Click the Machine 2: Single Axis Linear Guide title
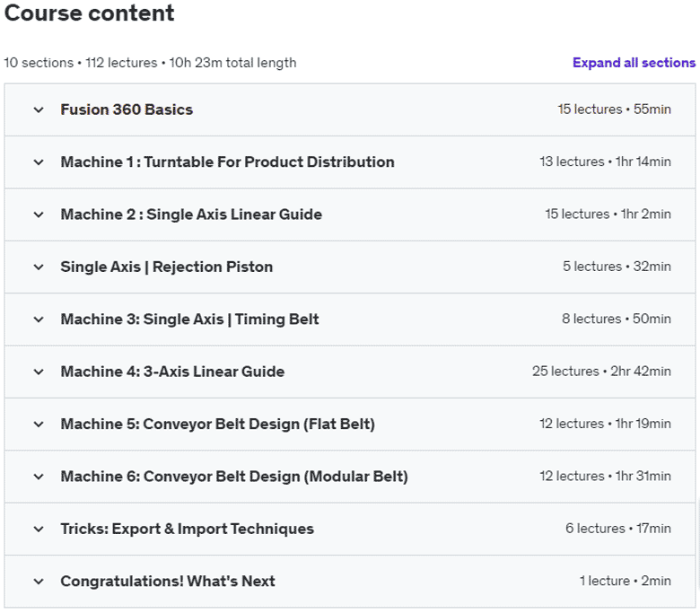Screen dimensions: 700x613 point(191,215)
